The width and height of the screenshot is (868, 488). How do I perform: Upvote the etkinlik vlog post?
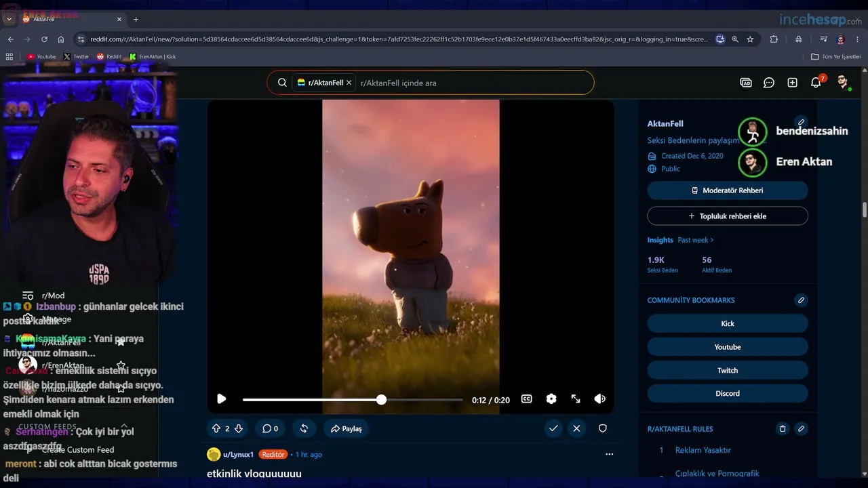pyautogui.click(x=216, y=428)
